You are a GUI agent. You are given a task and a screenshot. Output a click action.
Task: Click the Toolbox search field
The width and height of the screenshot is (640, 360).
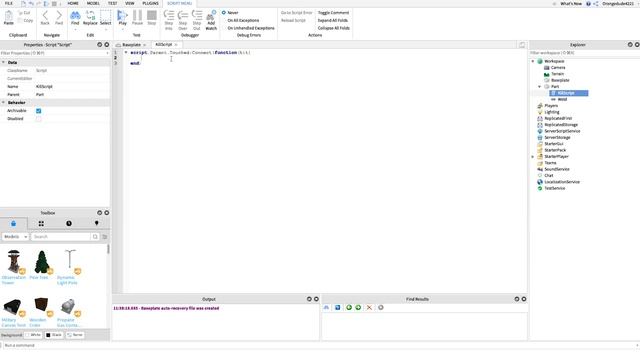(61, 237)
